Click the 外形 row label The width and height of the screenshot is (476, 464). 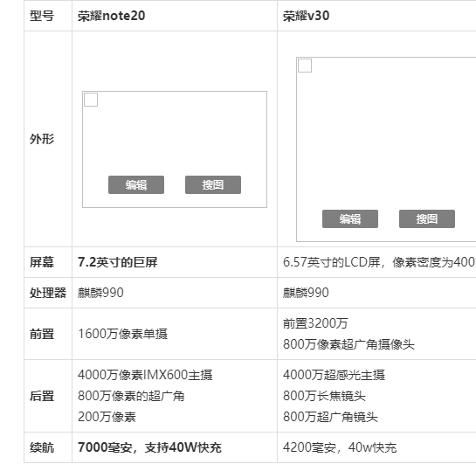[42, 139]
